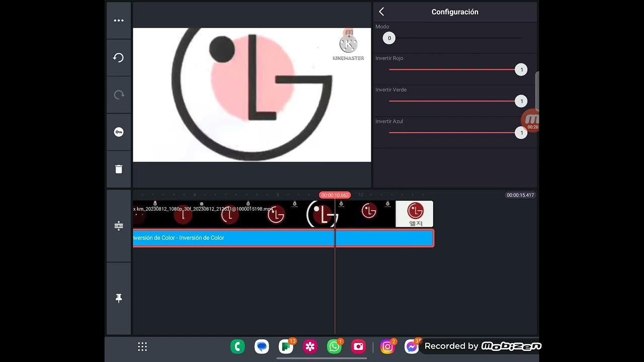
Task: Open WhatsApp in the dock
Action: pyautogui.click(x=334, y=346)
